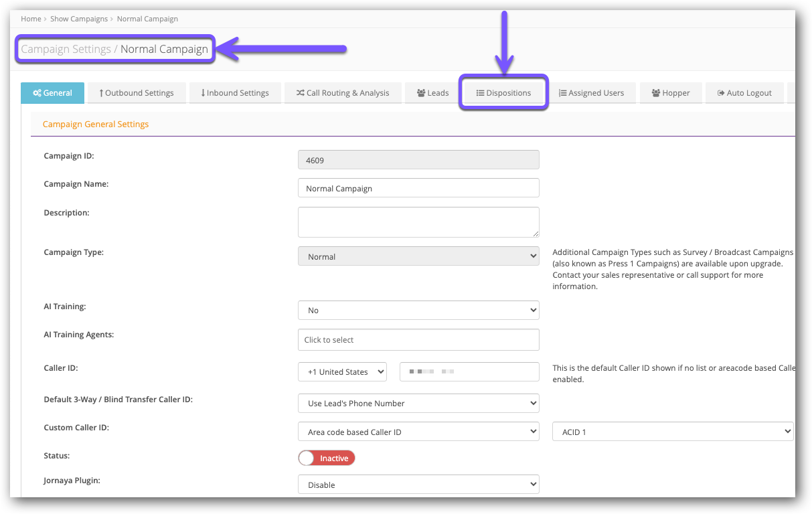Open the Campaign Type dropdown
This screenshot has width=812, height=514.
[x=418, y=256]
